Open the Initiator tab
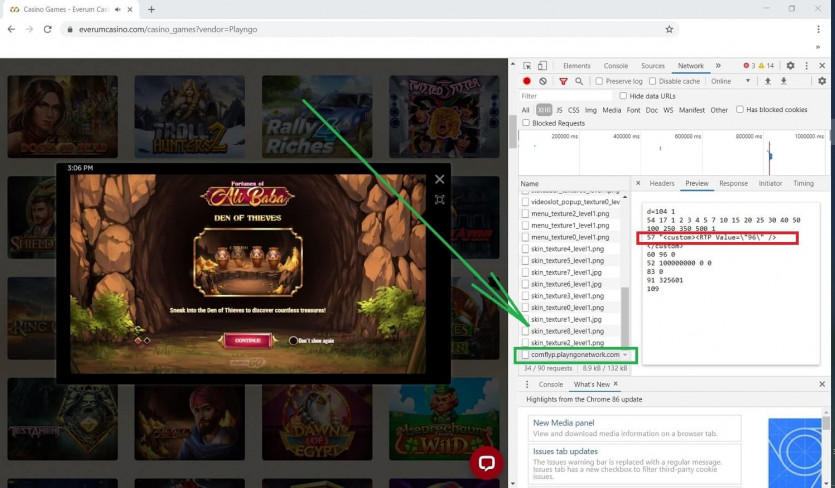 click(x=770, y=183)
